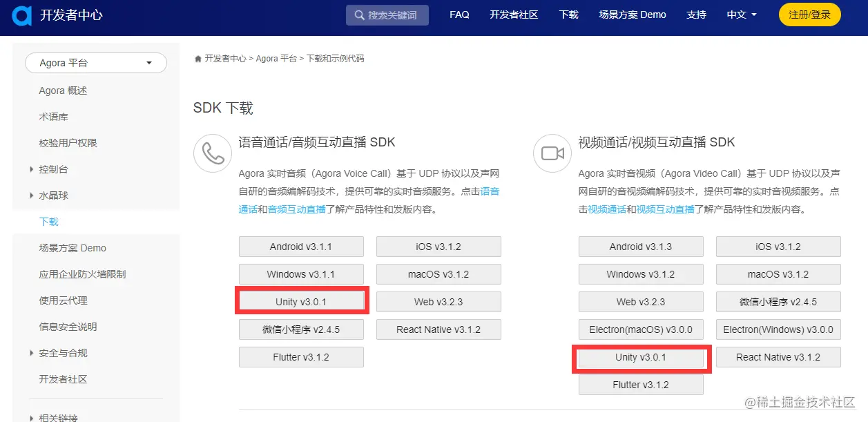Download video SDK Flutter v3.1.2
This screenshot has height=422, width=868.
pyautogui.click(x=641, y=385)
